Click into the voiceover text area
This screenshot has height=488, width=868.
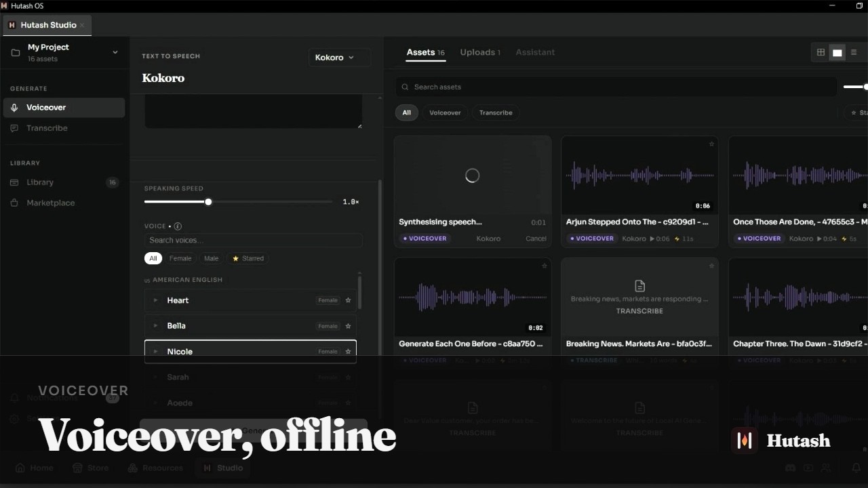coord(253,110)
